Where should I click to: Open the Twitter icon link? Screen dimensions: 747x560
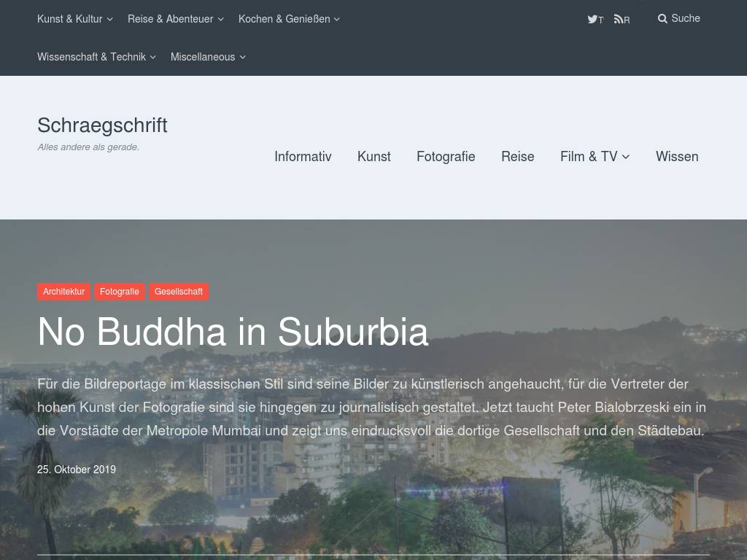pos(595,19)
